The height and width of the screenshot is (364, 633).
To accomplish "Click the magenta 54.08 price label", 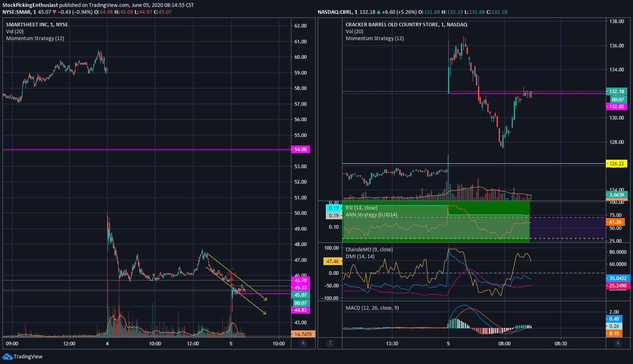I will point(301,150).
